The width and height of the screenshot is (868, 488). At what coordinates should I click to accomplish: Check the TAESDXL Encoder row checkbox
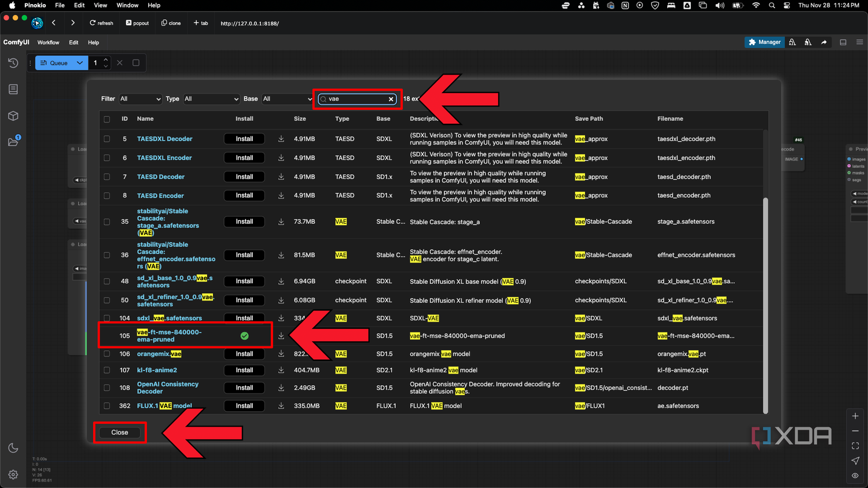tap(106, 158)
